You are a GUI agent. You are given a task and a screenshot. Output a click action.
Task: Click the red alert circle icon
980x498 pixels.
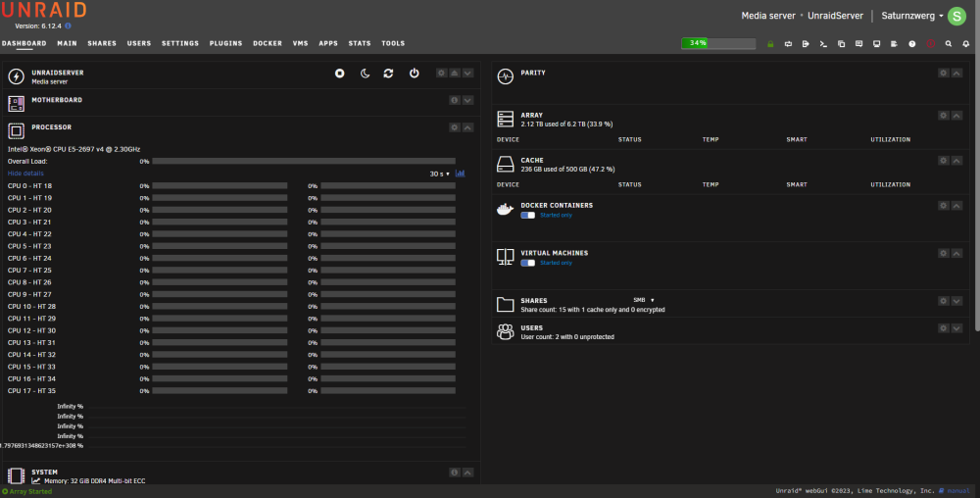(931, 44)
